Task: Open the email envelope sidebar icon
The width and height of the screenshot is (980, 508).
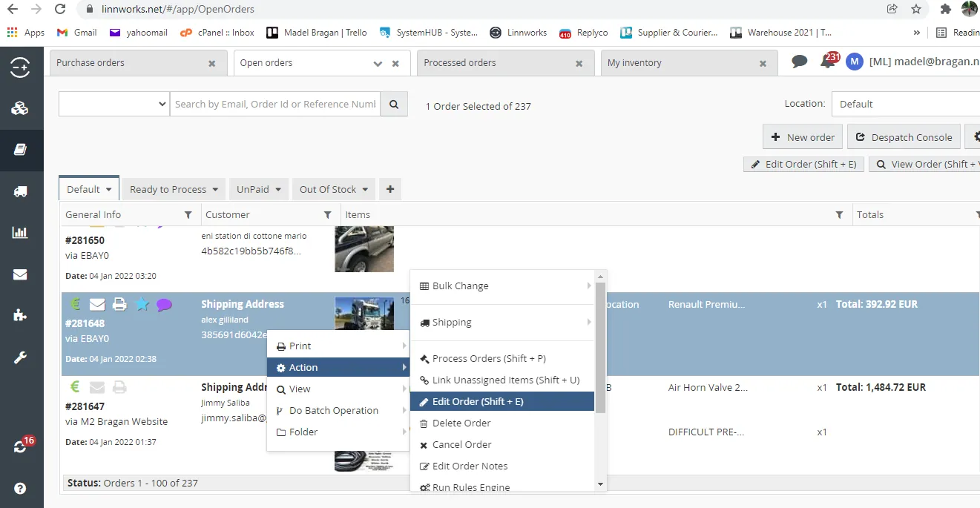Action: (20, 274)
